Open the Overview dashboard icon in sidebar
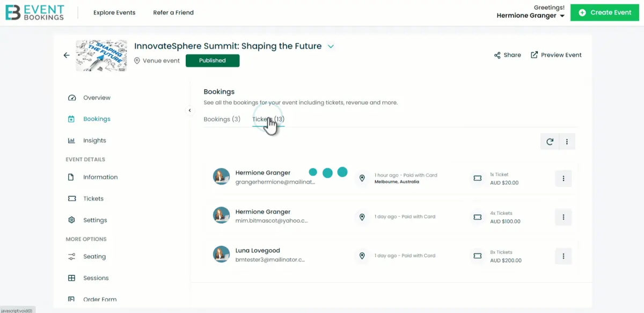This screenshot has width=644, height=313. [x=72, y=98]
